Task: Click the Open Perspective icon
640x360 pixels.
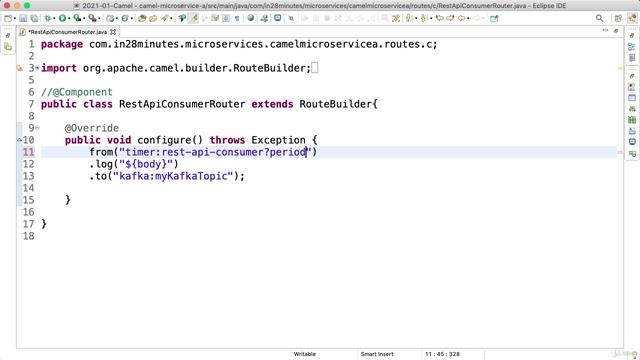Action: tap(618, 18)
